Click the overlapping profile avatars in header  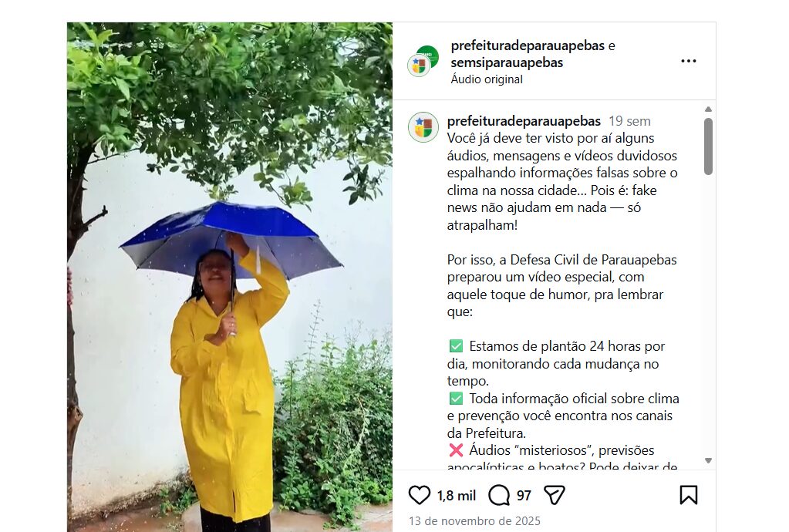(x=423, y=61)
